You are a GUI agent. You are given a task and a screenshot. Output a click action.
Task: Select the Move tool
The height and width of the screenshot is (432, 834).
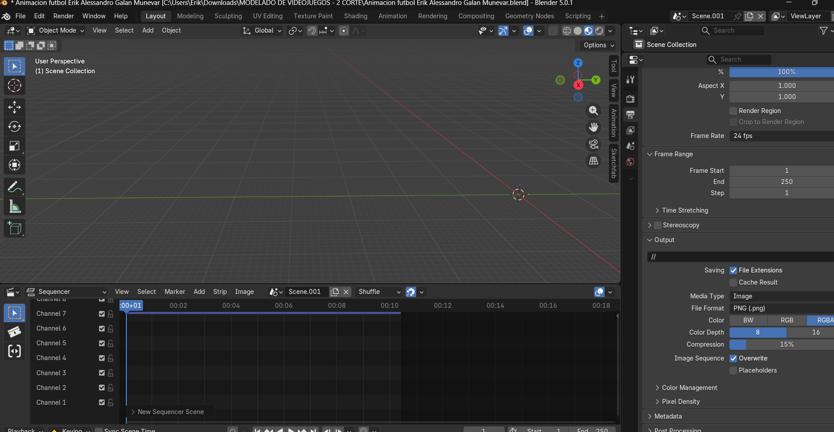click(14, 107)
